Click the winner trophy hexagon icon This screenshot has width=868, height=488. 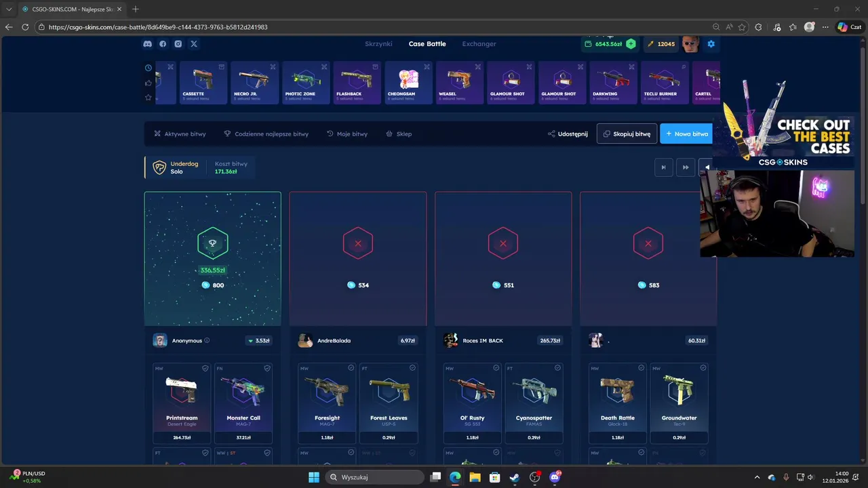click(212, 243)
